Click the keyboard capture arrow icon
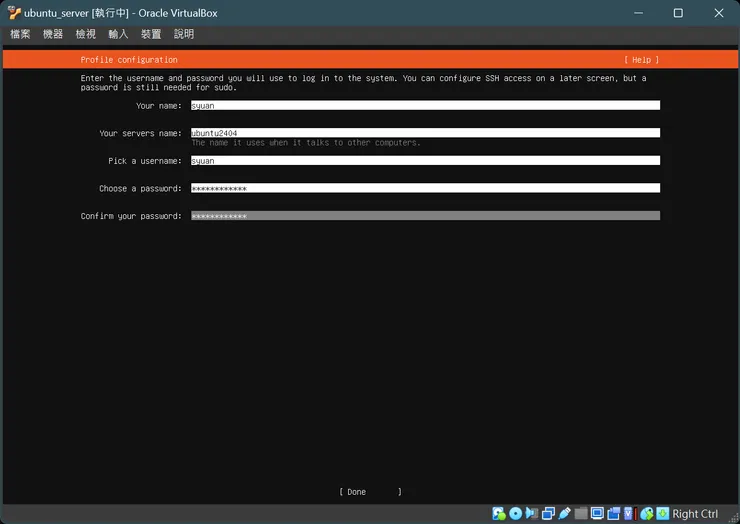 (663, 513)
